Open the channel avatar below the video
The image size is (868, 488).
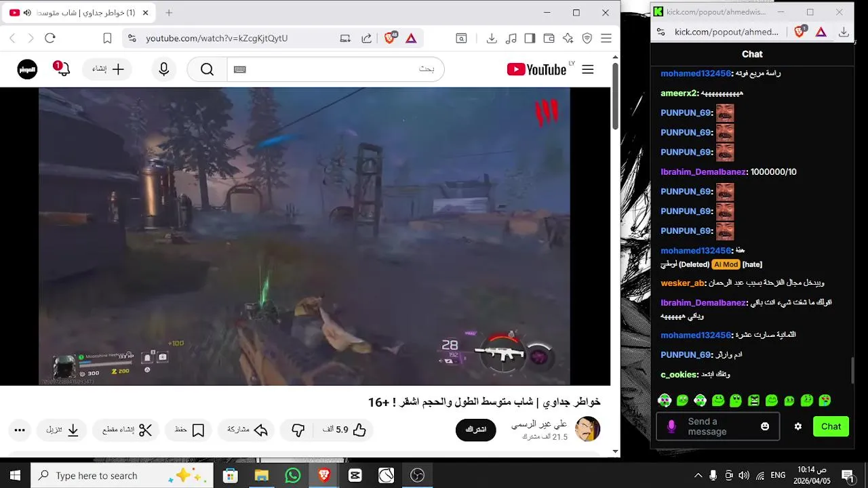[587, 429]
